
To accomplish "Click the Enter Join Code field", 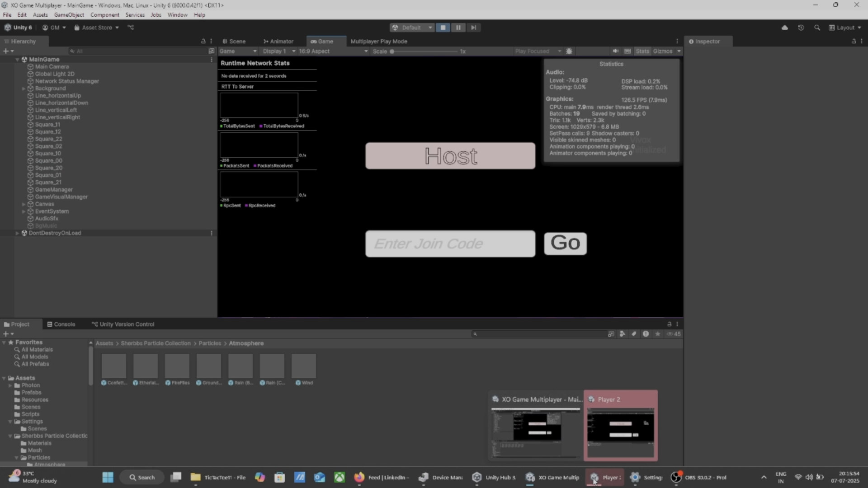I will [x=450, y=244].
